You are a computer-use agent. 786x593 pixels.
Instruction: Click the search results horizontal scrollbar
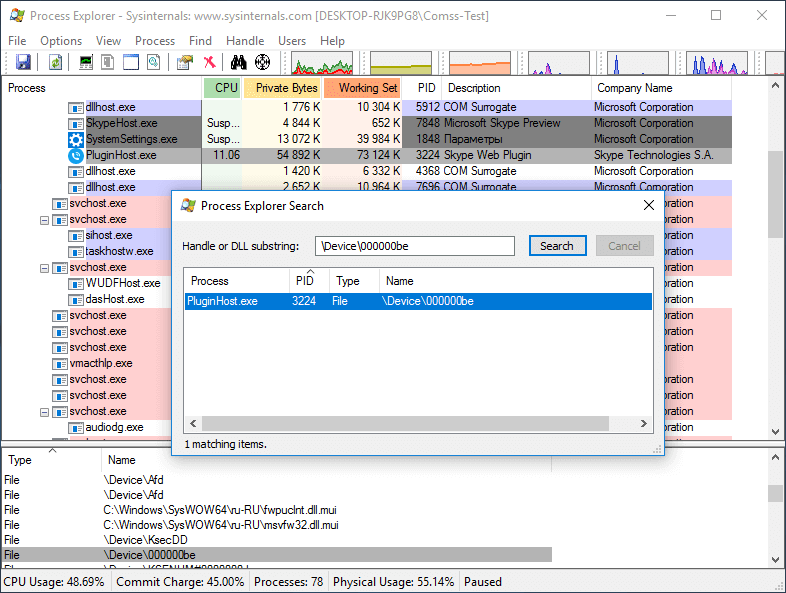tap(405, 424)
